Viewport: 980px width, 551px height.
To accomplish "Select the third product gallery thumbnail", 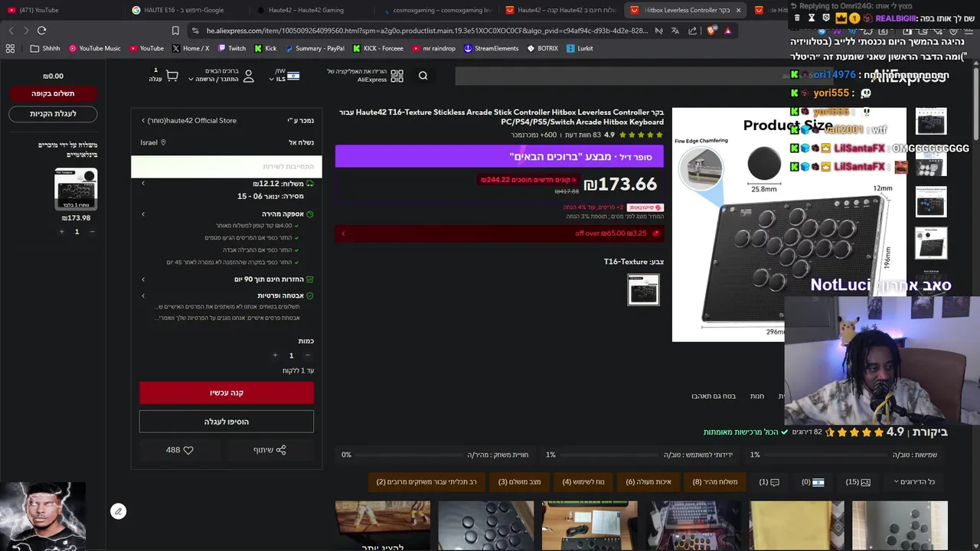I will [931, 202].
